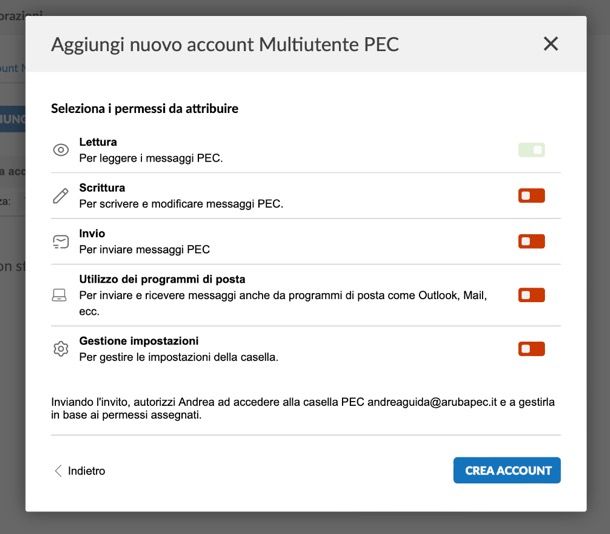The height and width of the screenshot is (534, 610).
Task: Click the Gestione impostazioni label
Action: coord(139,341)
